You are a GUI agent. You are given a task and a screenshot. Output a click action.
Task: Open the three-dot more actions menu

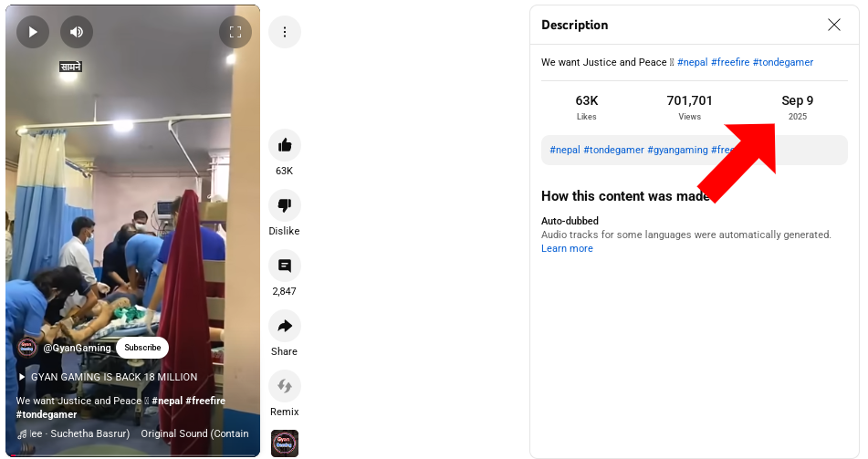(285, 32)
